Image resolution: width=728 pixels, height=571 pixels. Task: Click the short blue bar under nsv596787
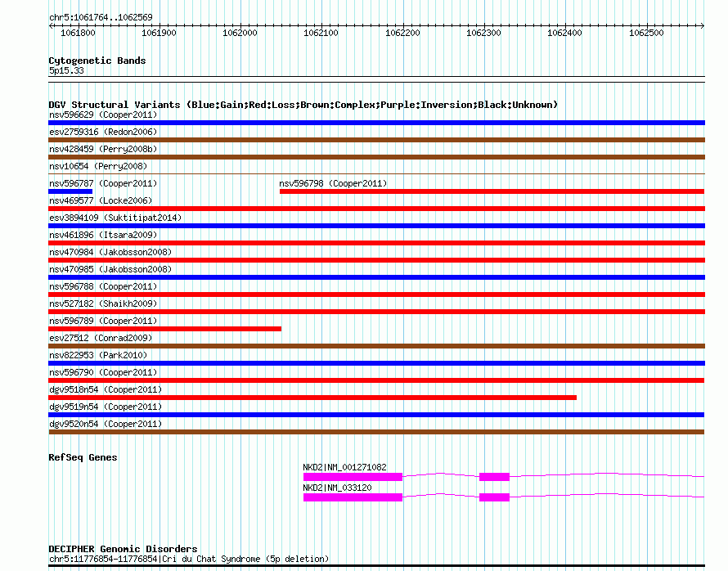(70, 191)
